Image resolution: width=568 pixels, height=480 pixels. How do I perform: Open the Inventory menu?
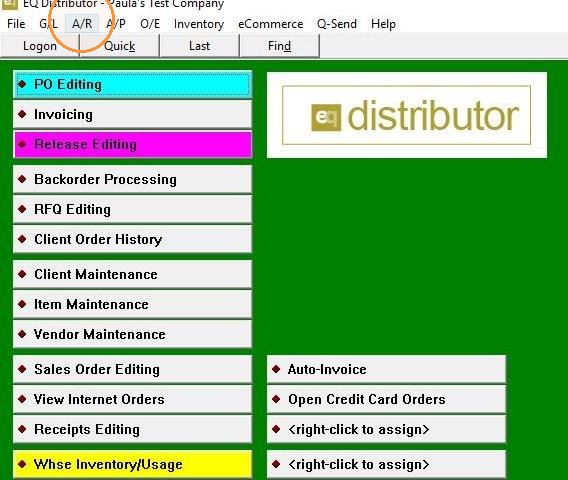click(x=199, y=24)
